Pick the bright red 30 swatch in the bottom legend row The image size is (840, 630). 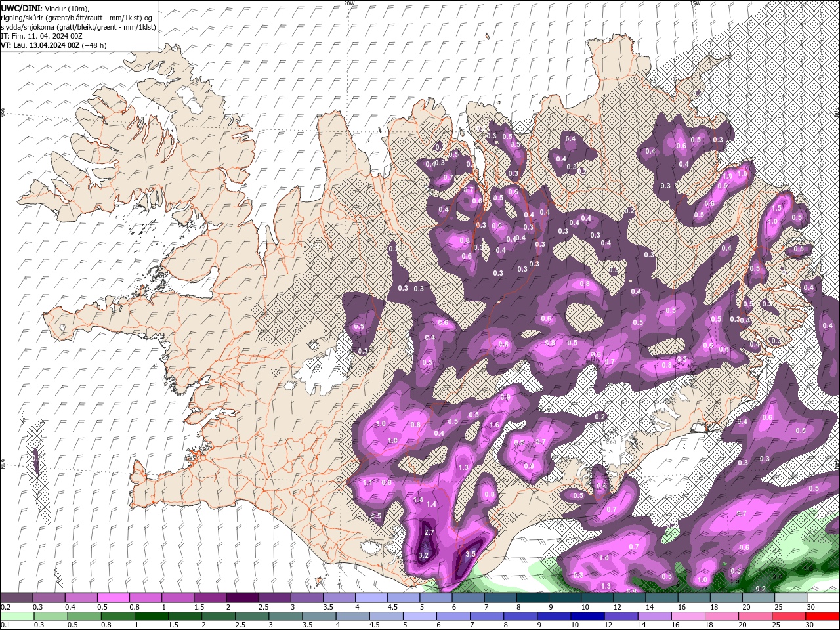[x=822, y=616]
